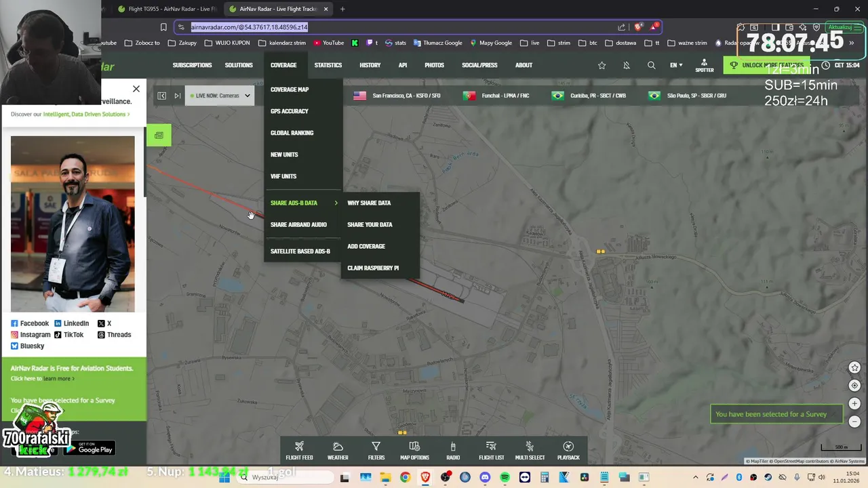868x488 pixels.
Task: Choose Share Your Data submenu item
Action: point(370,224)
